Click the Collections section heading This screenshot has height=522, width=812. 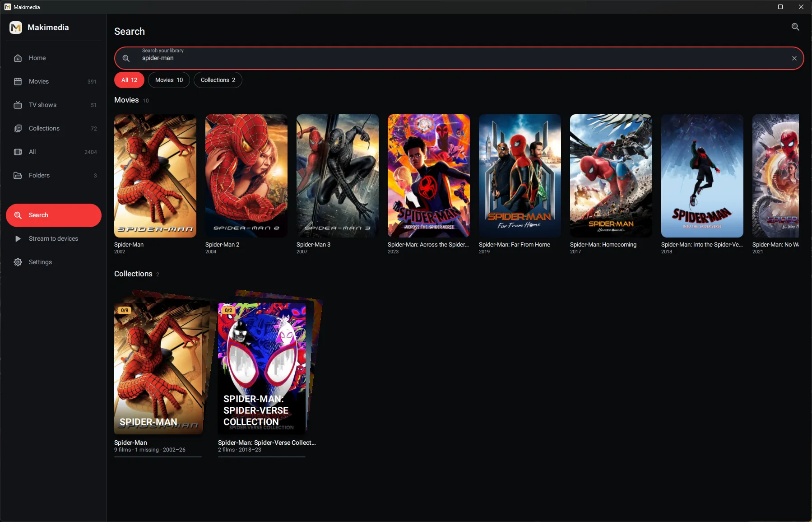(x=133, y=274)
